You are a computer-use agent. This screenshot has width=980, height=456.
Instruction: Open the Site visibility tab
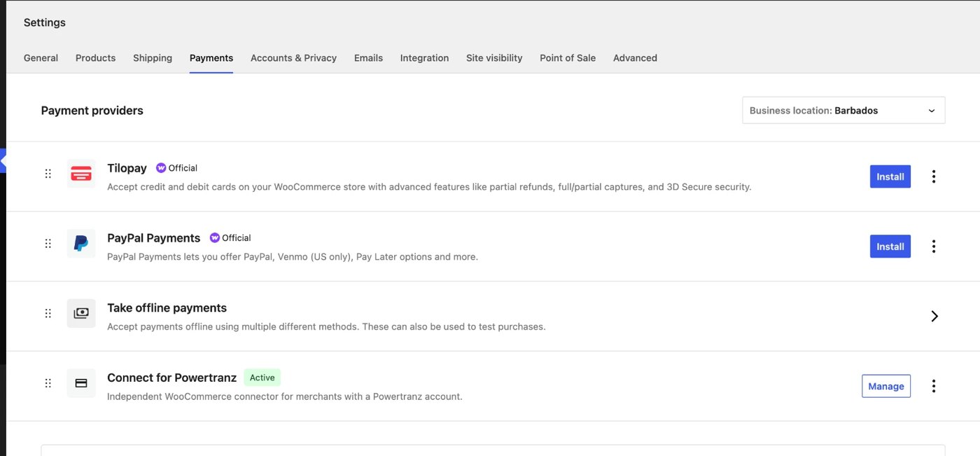(x=494, y=58)
